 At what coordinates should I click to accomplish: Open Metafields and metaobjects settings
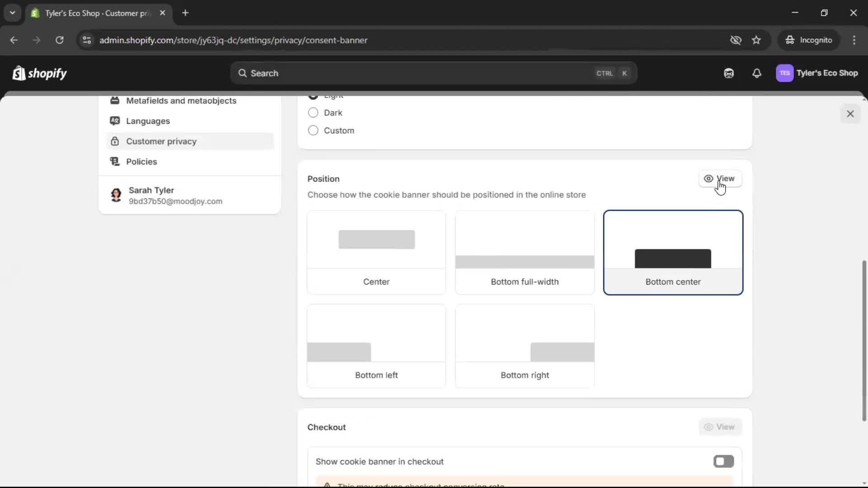pyautogui.click(x=181, y=101)
